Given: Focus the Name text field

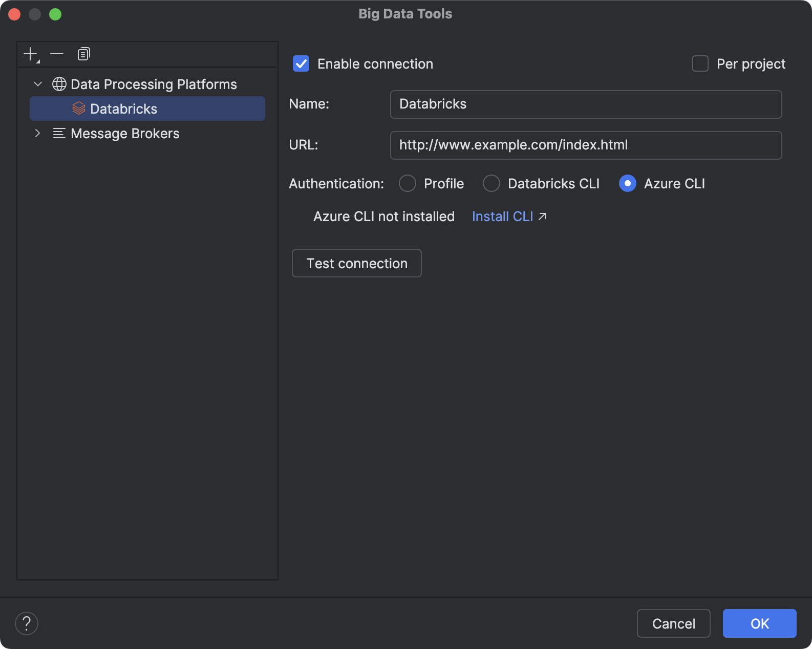Looking at the screenshot, I should (586, 104).
